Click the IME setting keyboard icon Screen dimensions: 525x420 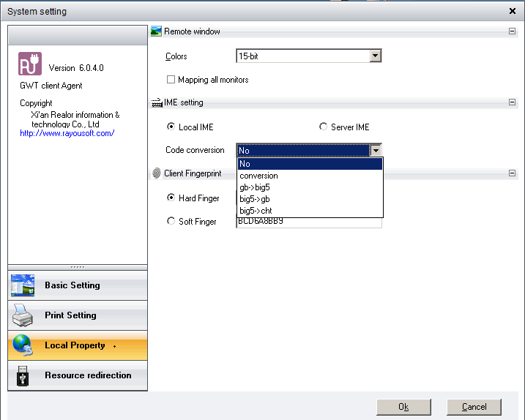(x=156, y=103)
